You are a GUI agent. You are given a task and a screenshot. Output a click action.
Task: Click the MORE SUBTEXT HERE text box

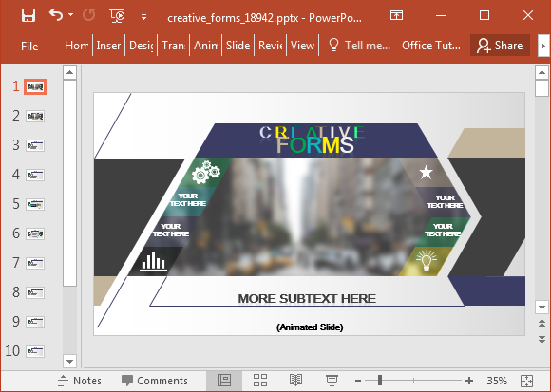click(x=307, y=299)
